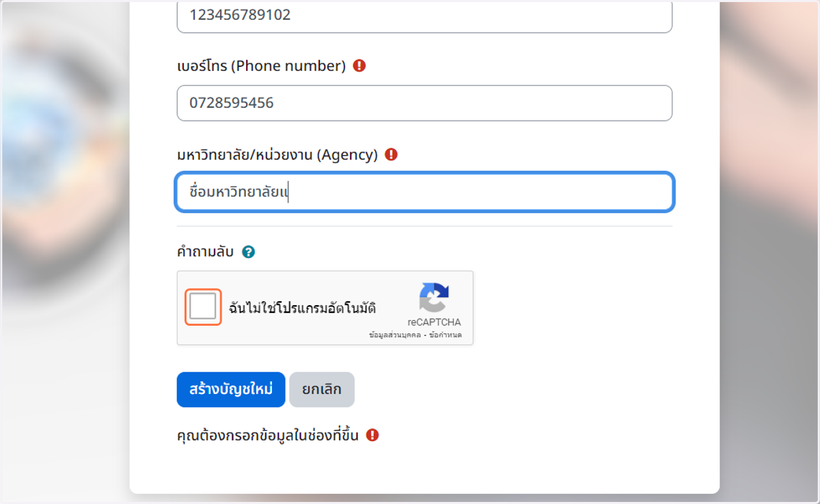Click the required icon after คุณต้องกรอกข้อมูลในช่องที่ขึ้น
Viewport: 820px width, 504px height.
point(372,435)
